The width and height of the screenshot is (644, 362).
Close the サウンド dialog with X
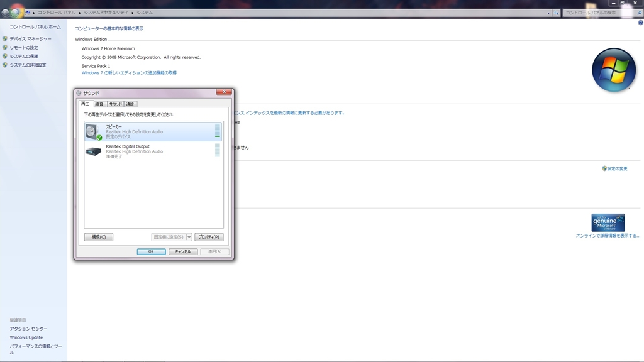click(x=225, y=92)
